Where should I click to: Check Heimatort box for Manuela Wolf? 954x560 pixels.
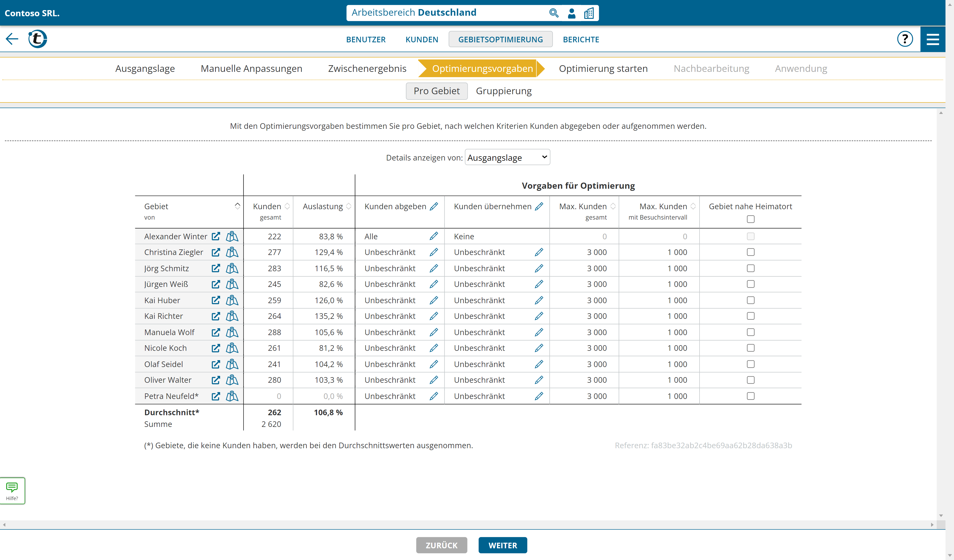point(751,332)
